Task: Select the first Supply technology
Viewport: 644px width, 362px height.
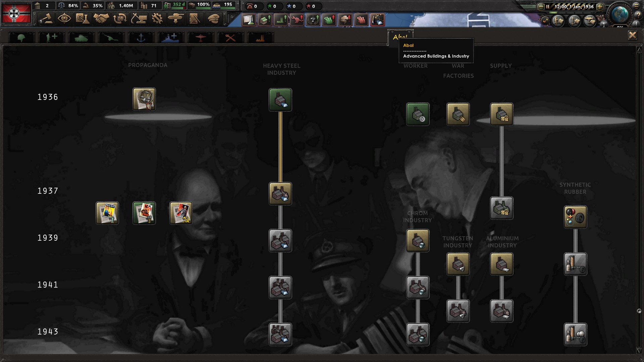Action: pos(502,114)
